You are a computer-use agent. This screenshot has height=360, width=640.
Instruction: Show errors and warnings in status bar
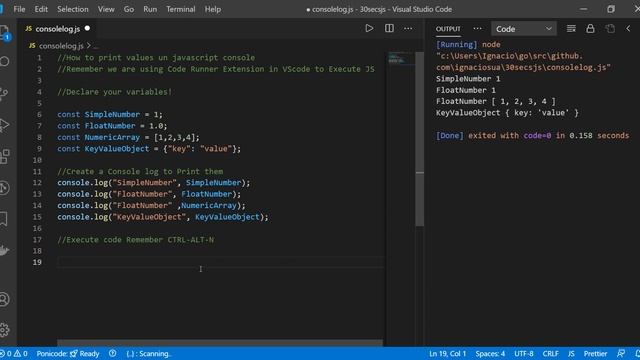[x=14, y=353]
